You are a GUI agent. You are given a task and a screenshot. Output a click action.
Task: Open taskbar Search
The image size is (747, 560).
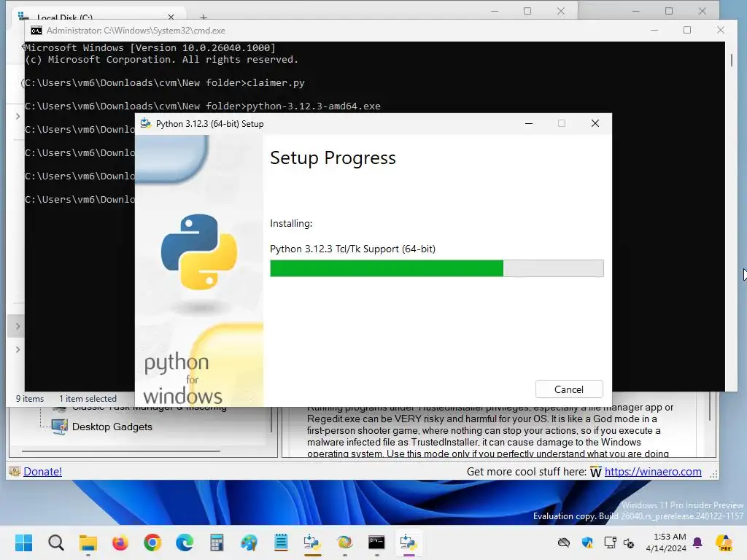pos(55,542)
